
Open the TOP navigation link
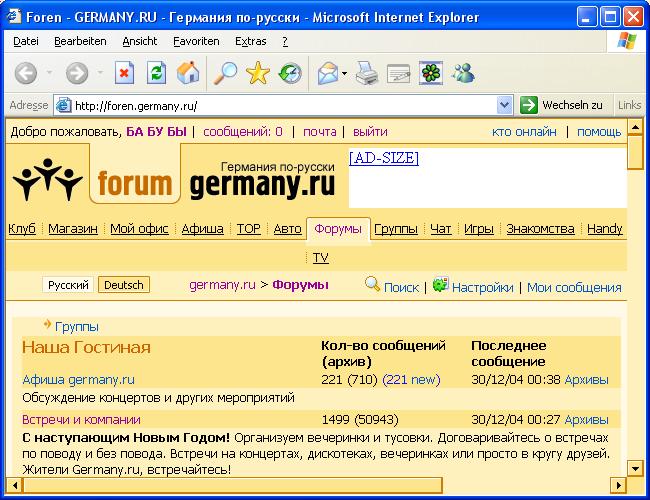pyautogui.click(x=248, y=228)
